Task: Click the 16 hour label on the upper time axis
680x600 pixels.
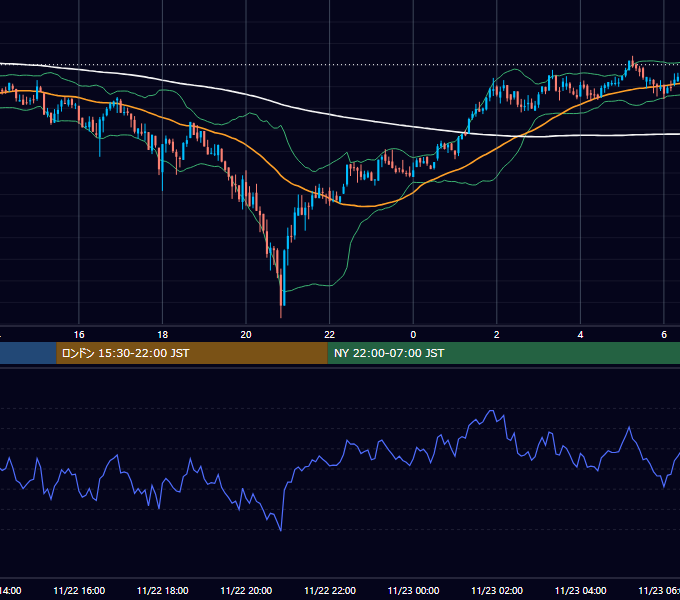Action: click(x=79, y=335)
